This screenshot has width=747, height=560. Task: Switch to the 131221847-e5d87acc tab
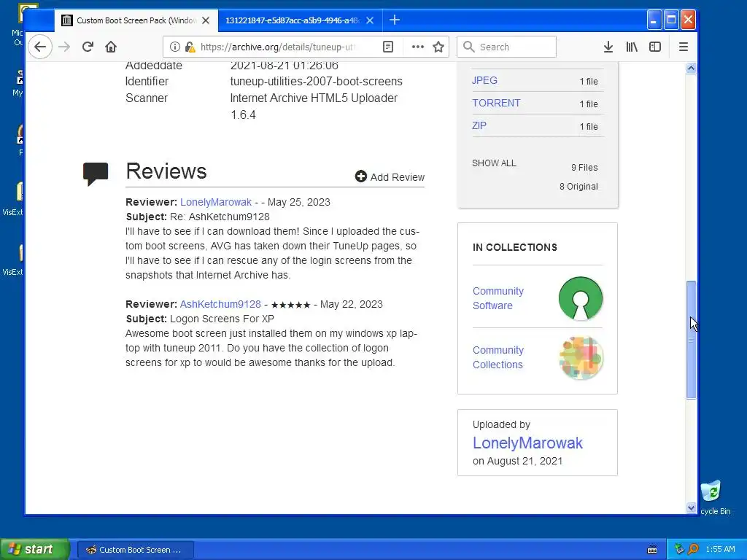click(293, 20)
